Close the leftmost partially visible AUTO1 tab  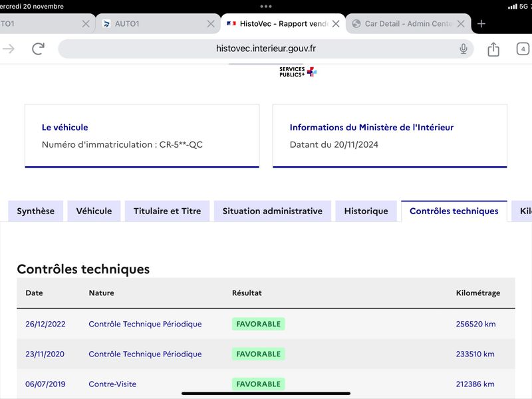(x=86, y=24)
